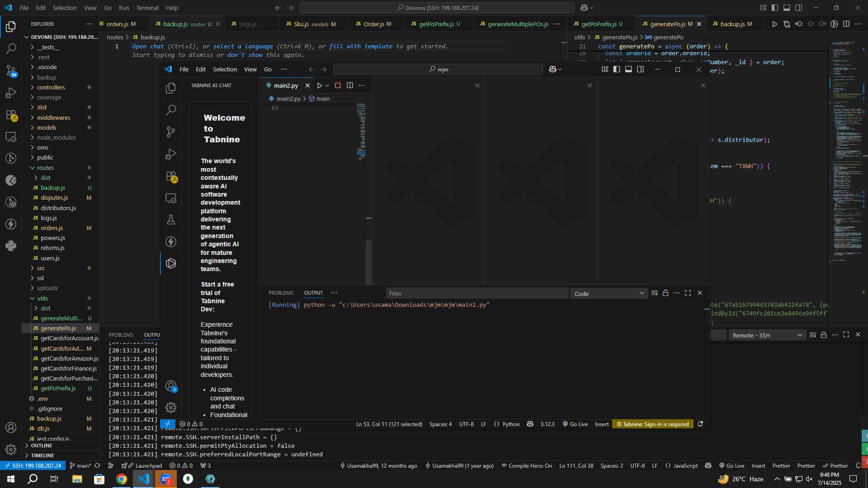The width and height of the screenshot is (868, 488).
Task: Toggle Insert mode in mjm status bar
Action: point(602,424)
